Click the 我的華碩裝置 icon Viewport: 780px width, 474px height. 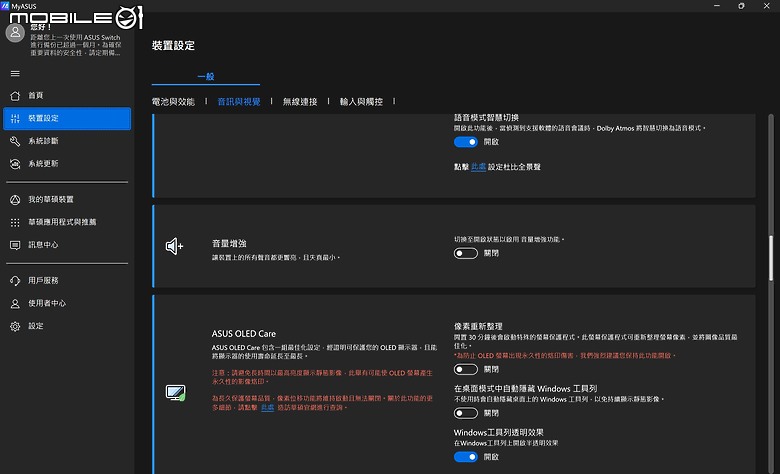15,199
